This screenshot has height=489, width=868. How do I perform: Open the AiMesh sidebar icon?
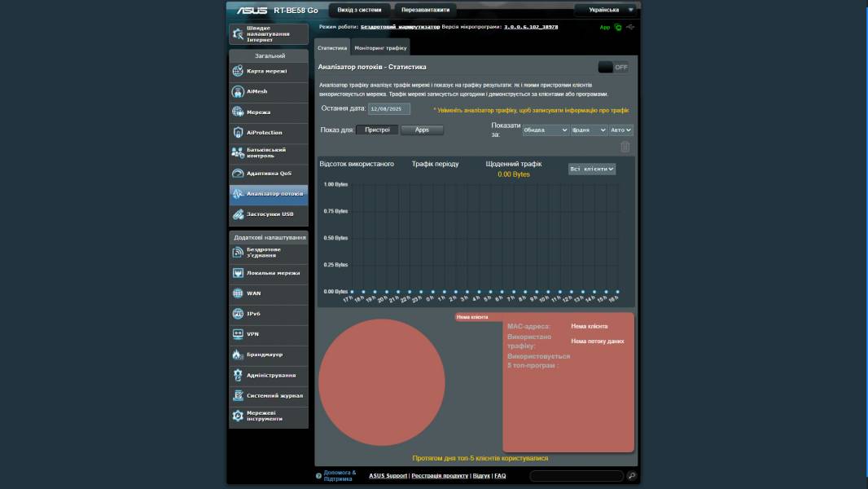point(238,92)
